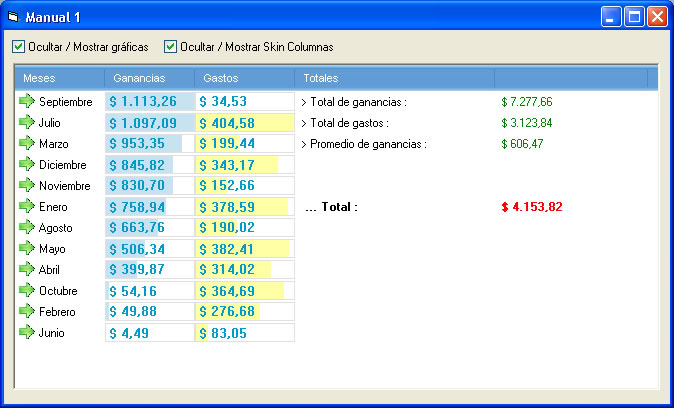
Task: Toggle the Ocultar / Mostrar gráficas checkbox
Action: click(x=18, y=47)
